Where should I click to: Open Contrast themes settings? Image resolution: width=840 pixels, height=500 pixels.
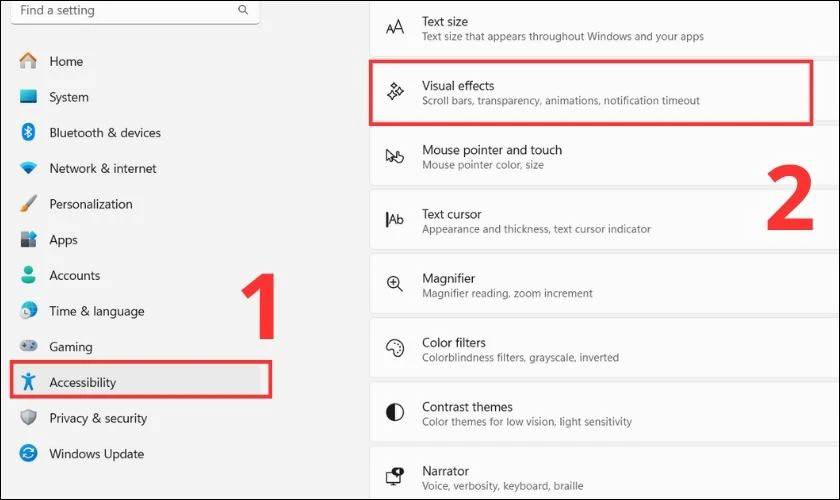click(604, 413)
